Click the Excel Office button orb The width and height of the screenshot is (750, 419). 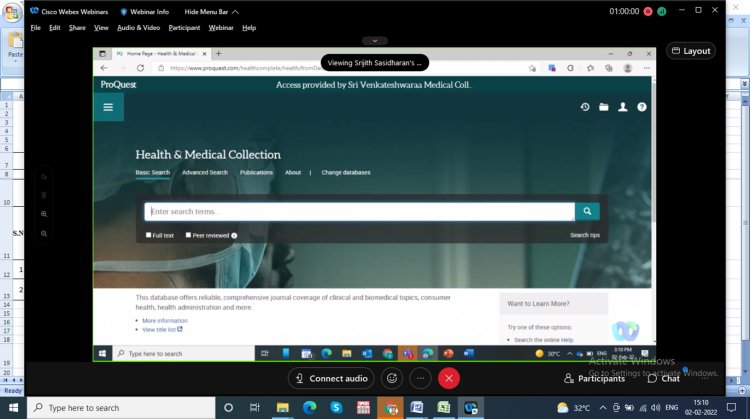pos(11,12)
